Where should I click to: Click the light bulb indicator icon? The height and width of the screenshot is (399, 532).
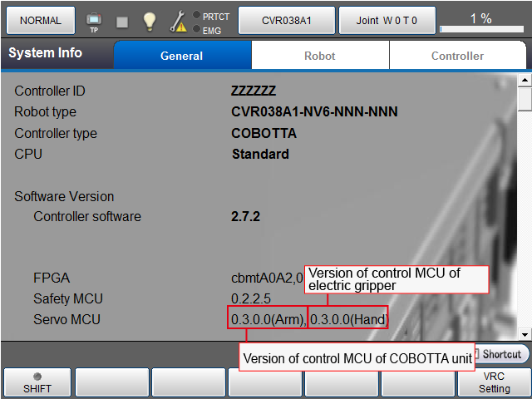pyautogui.click(x=150, y=21)
